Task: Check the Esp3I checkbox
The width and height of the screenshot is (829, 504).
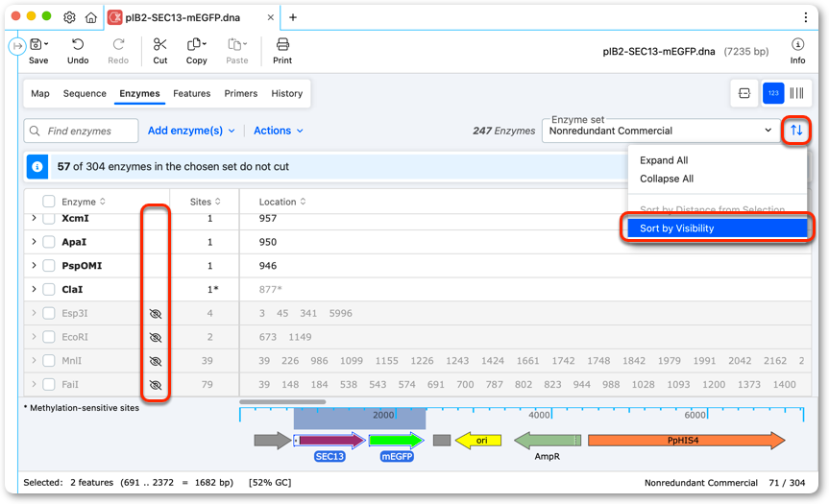Action: pyautogui.click(x=49, y=313)
